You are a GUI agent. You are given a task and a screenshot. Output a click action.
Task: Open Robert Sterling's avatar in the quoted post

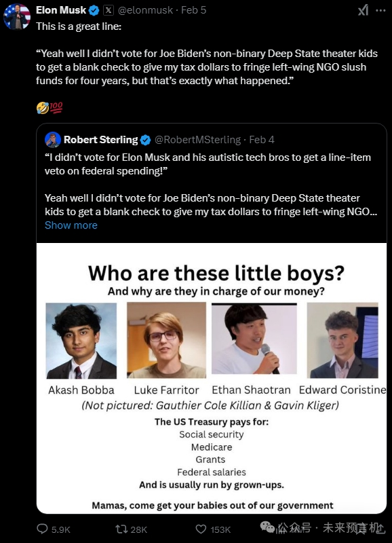tap(53, 140)
